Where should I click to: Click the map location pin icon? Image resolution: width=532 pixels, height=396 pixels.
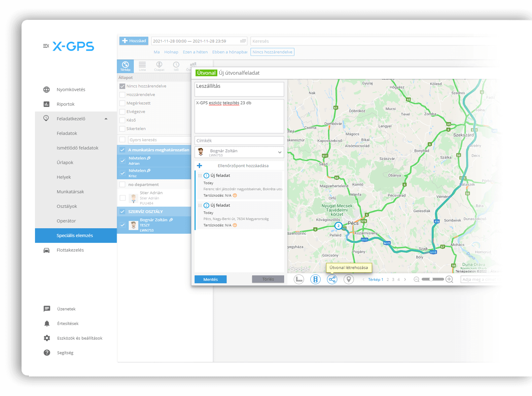pos(349,279)
